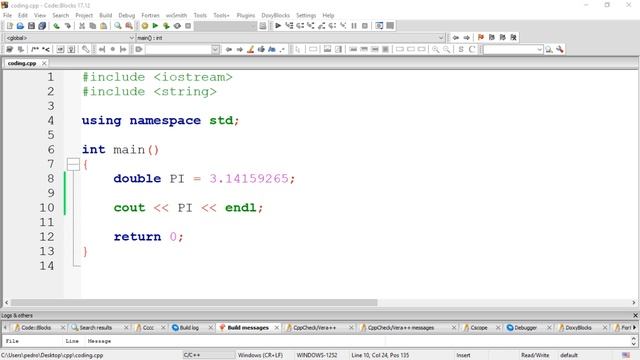Open the wxSmith menu
640x360 pixels.
coord(176,15)
